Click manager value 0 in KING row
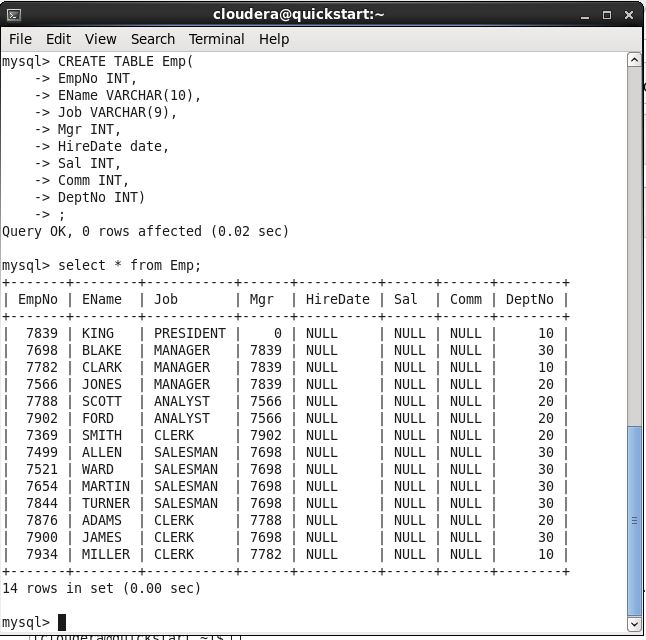This screenshot has height=640, width=646. click(278, 333)
